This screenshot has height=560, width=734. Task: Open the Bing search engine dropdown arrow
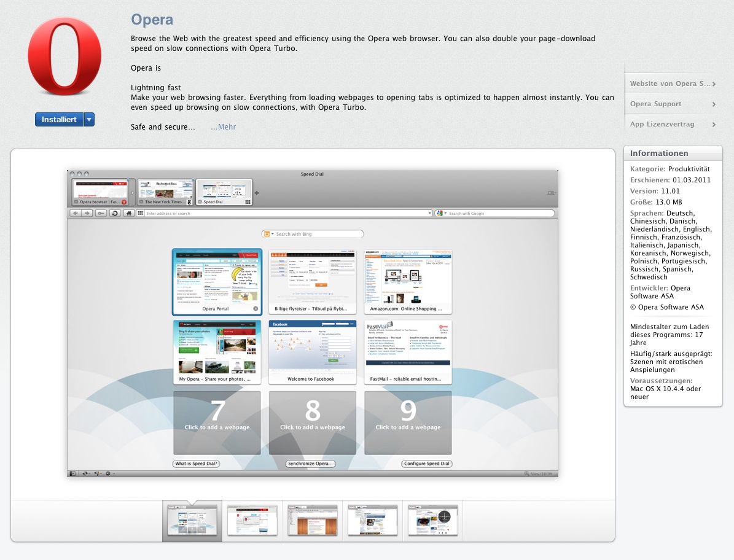pyautogui.click(x=272, y=233)
